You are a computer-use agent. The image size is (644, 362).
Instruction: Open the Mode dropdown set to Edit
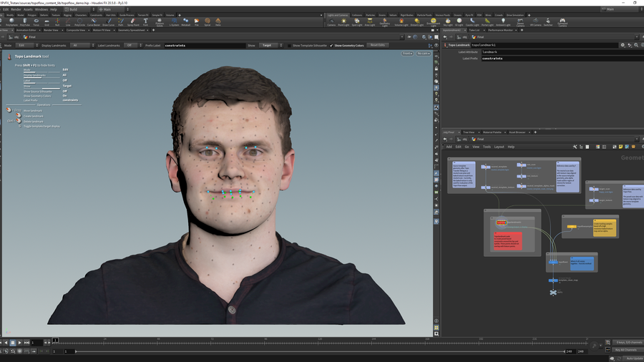coord(26,46)
